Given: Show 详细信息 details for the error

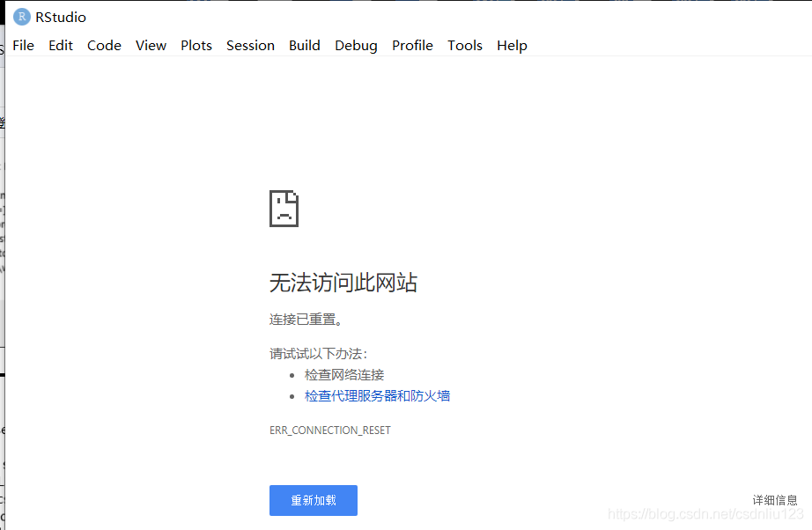Looking at the screenshot, I should (x=775, y=500).
